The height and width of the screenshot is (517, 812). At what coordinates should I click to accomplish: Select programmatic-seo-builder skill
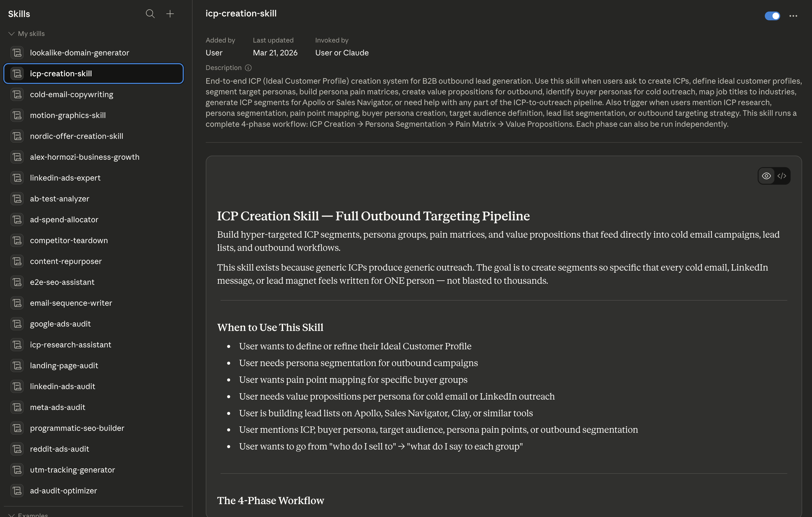tap(93, 428)
